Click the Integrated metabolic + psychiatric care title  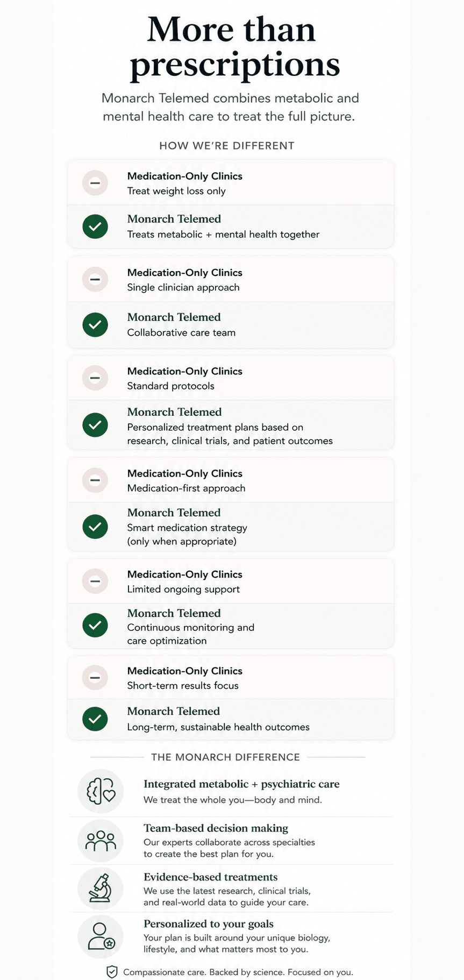pos(241,784)
